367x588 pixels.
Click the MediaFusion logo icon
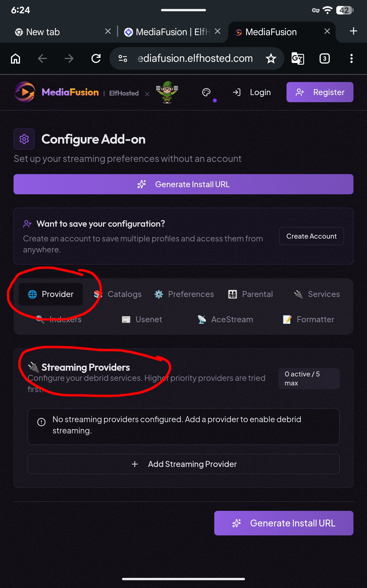pyautogui.click(x=25, y=92)
